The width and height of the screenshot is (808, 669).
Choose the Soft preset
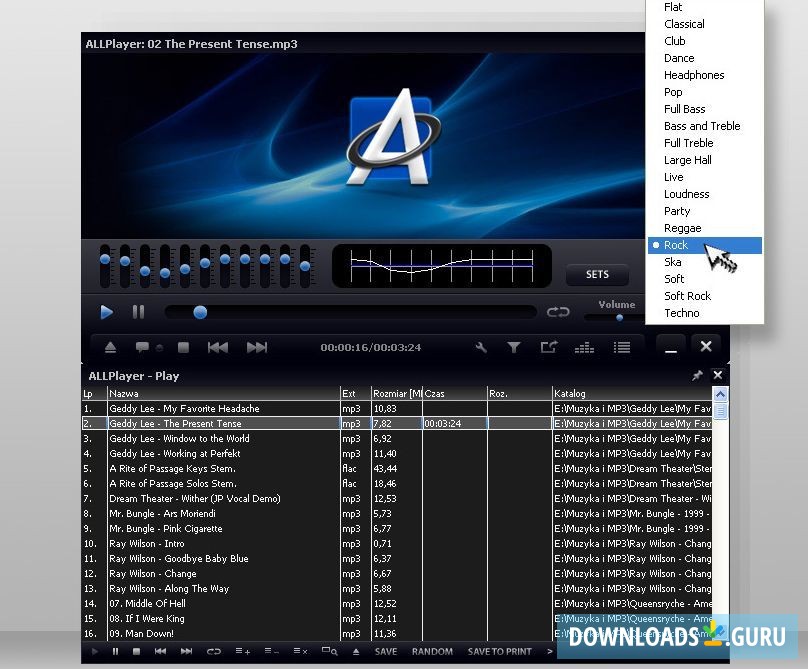tap(704, 279)
